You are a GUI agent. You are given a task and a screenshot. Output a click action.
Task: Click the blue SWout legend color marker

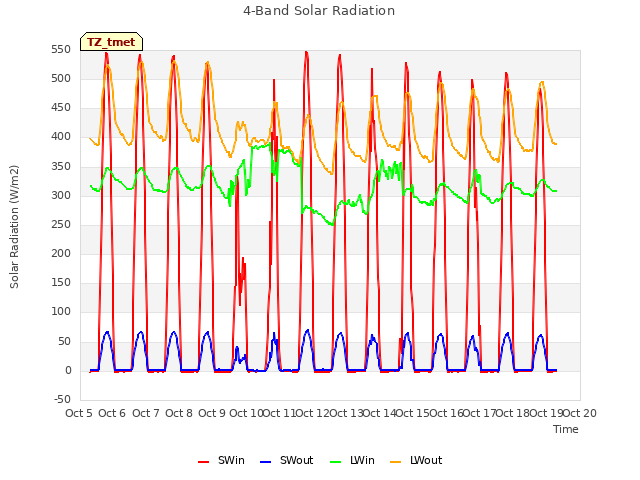click(265, 462)
